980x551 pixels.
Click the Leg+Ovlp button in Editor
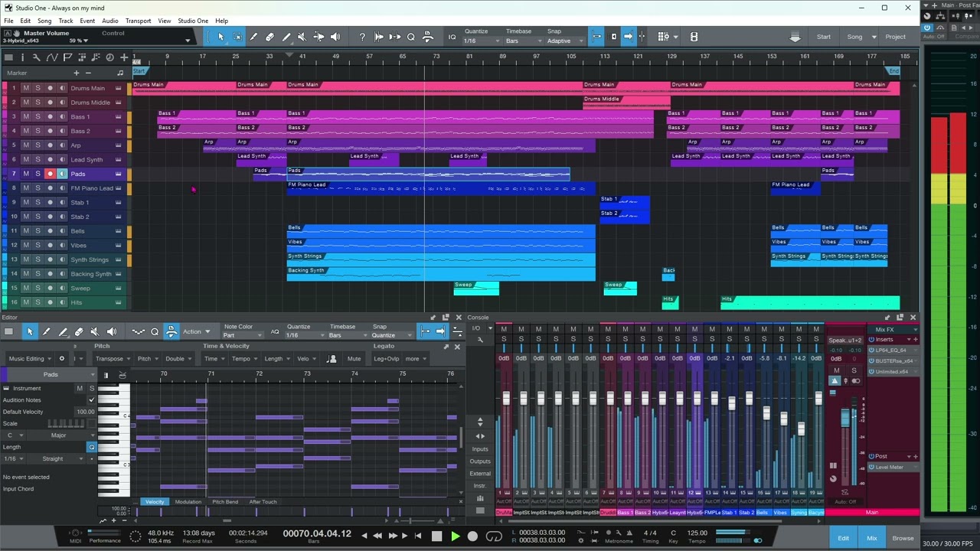point(386,359)
